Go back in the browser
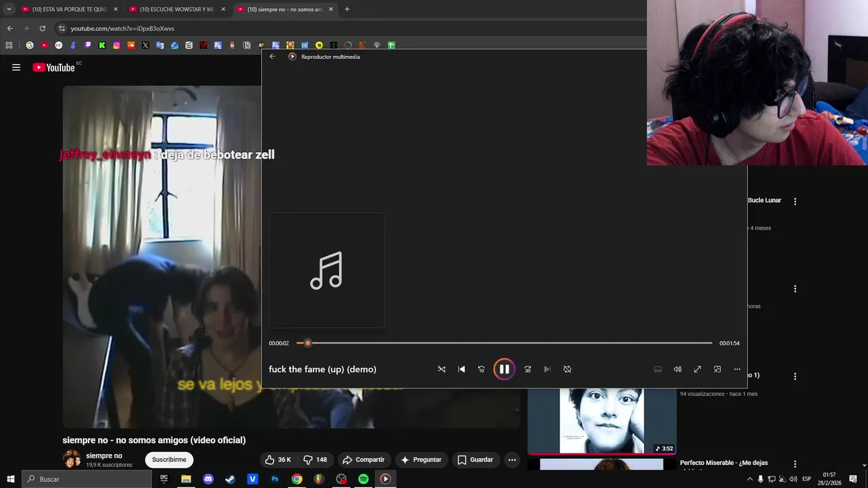 click(x=9, y=28)
